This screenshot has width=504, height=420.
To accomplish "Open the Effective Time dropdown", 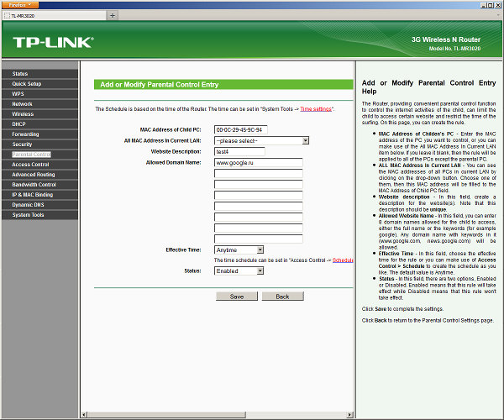I will pyautogui.click(x=239, y=249).
